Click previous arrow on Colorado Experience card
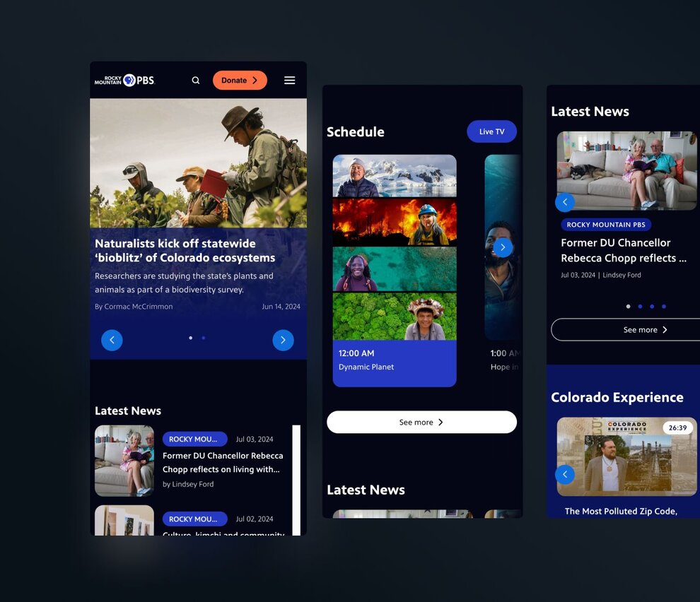Viewport: 700px width, 602px height. point(565,474)
